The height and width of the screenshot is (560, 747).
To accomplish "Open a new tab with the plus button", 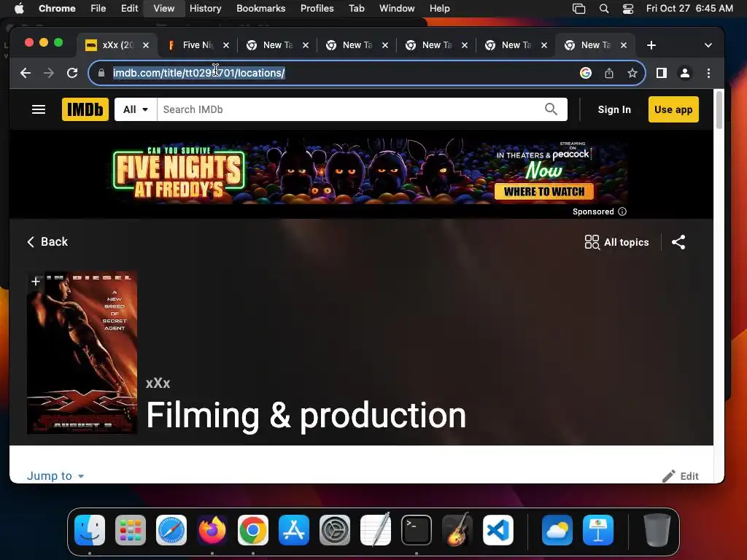I will click(x=651, y=45).
